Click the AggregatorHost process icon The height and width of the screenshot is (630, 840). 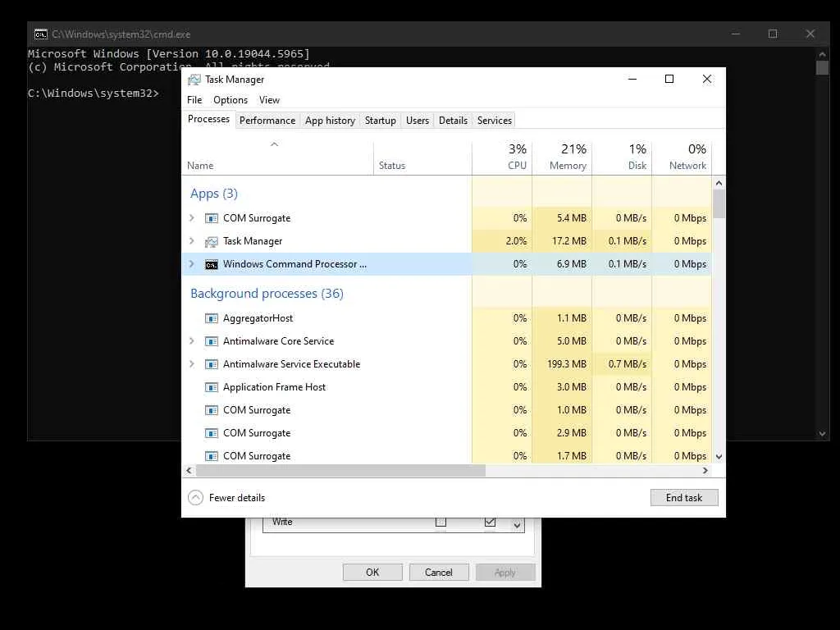coord(212,319)
